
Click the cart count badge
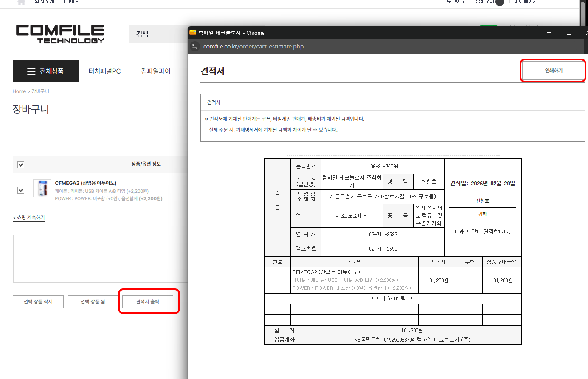pyautogui.click(x=500, y=3)
